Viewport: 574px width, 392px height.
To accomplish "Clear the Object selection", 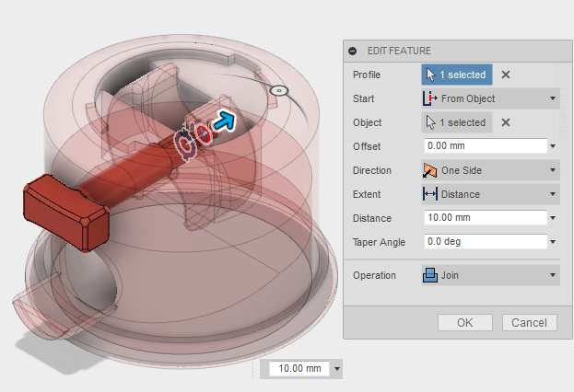I will (x=506, y=122).
